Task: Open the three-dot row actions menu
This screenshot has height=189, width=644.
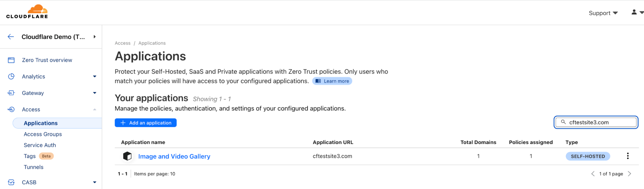Action: 628,156
